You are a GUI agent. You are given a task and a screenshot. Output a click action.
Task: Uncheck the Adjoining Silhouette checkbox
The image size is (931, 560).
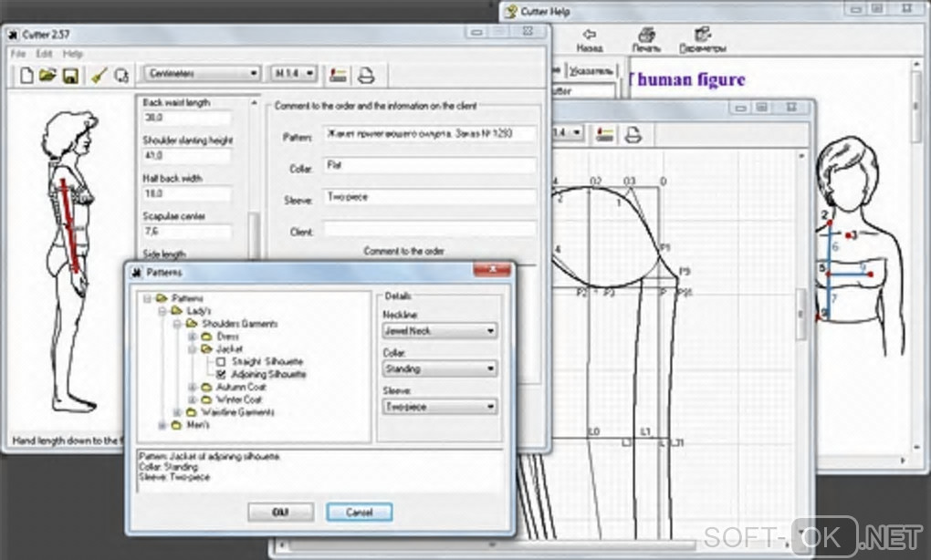(x=221, y=374)
